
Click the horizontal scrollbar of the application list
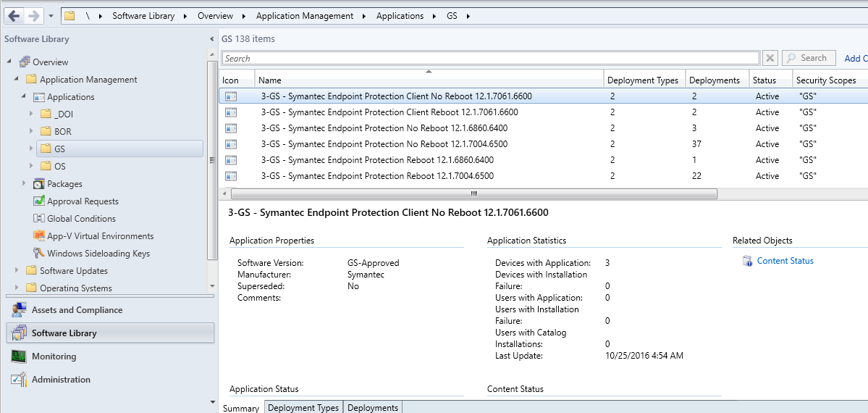(x=473, y=194)
